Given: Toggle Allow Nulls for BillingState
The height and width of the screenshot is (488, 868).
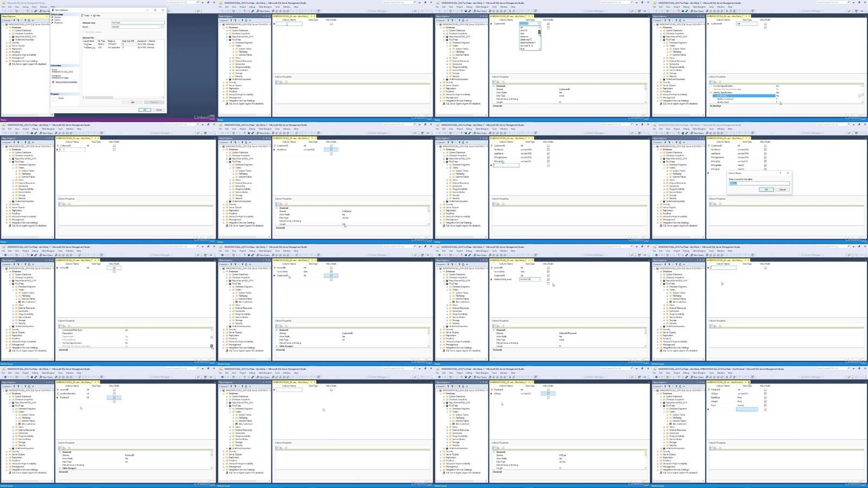Looking at the screenshot, I should pos(765,165).
